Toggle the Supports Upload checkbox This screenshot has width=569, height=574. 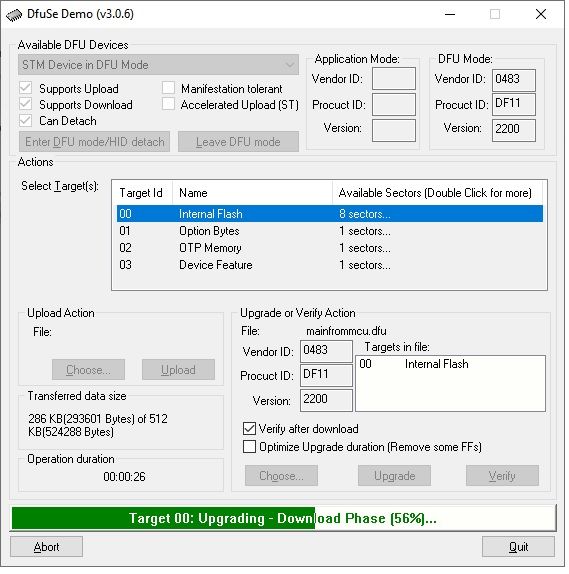[26, 88]
